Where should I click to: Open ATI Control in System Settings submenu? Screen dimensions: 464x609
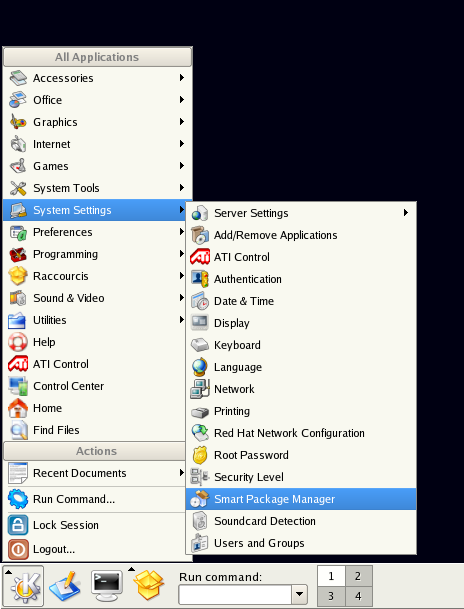click(301, 257)
